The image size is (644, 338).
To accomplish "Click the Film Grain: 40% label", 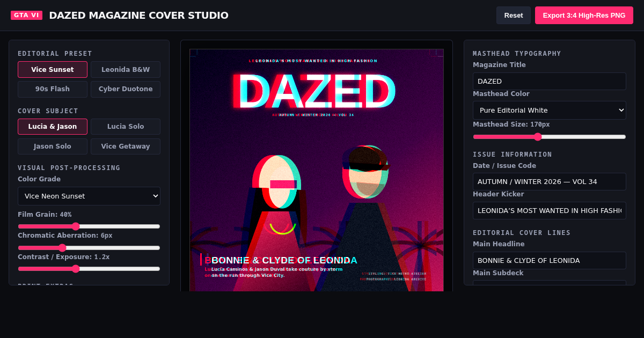I will tap(45, 215).
